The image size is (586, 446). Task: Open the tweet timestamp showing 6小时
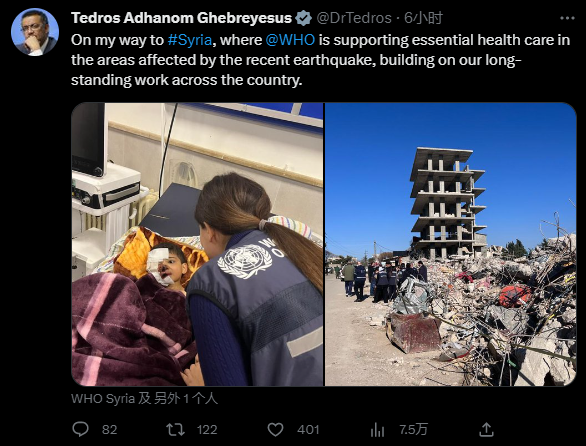(x=423, y=18)
